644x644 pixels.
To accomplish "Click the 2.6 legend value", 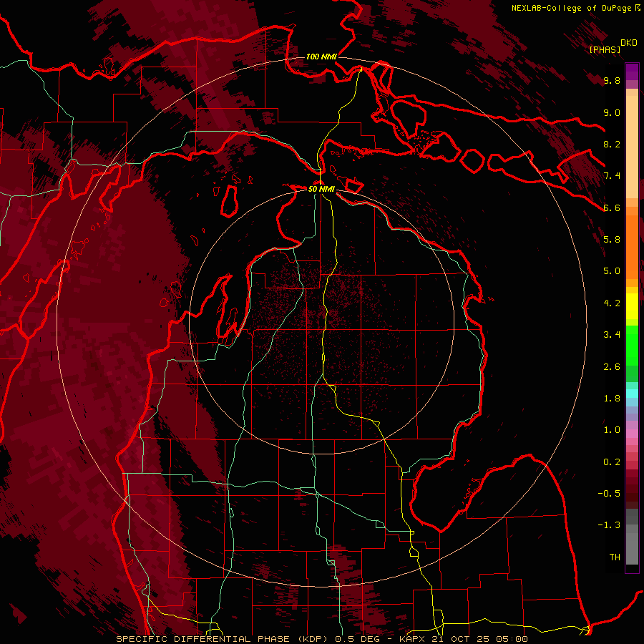I will 612,367.
